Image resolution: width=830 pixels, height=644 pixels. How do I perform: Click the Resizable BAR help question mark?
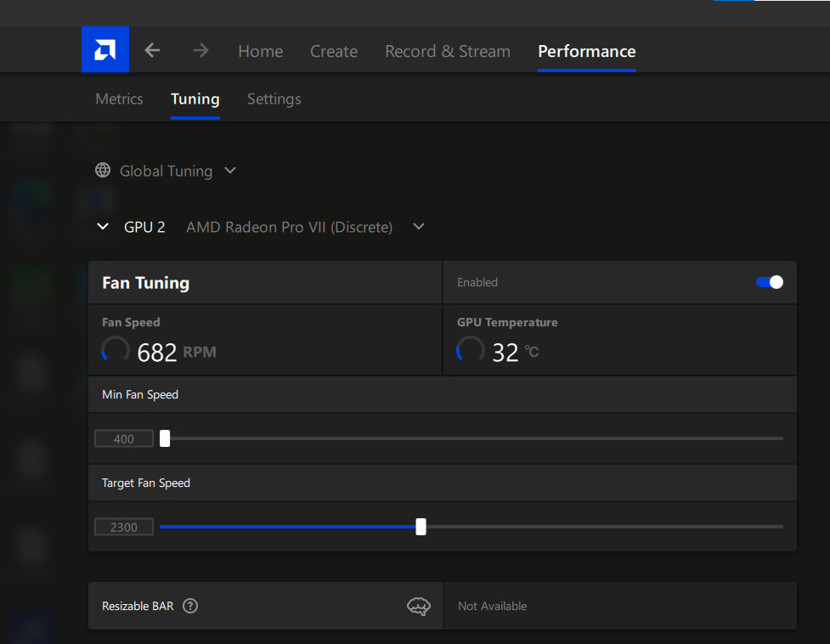point(190,606)
